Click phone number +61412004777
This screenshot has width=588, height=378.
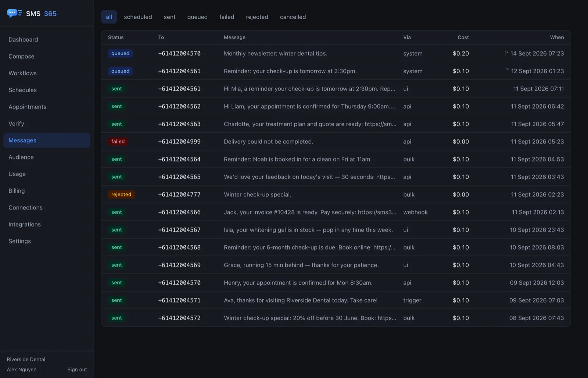[179, 195]
